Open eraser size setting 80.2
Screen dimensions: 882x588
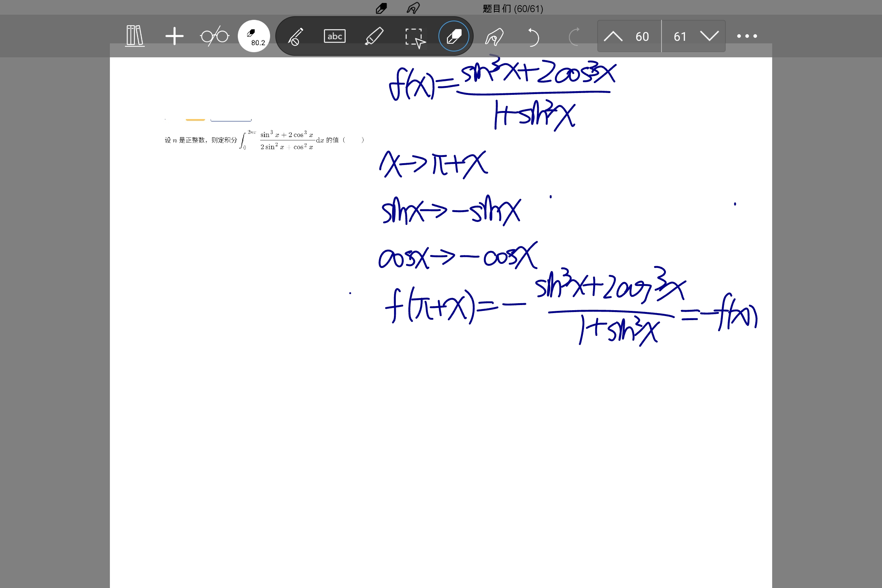point(254,36)
